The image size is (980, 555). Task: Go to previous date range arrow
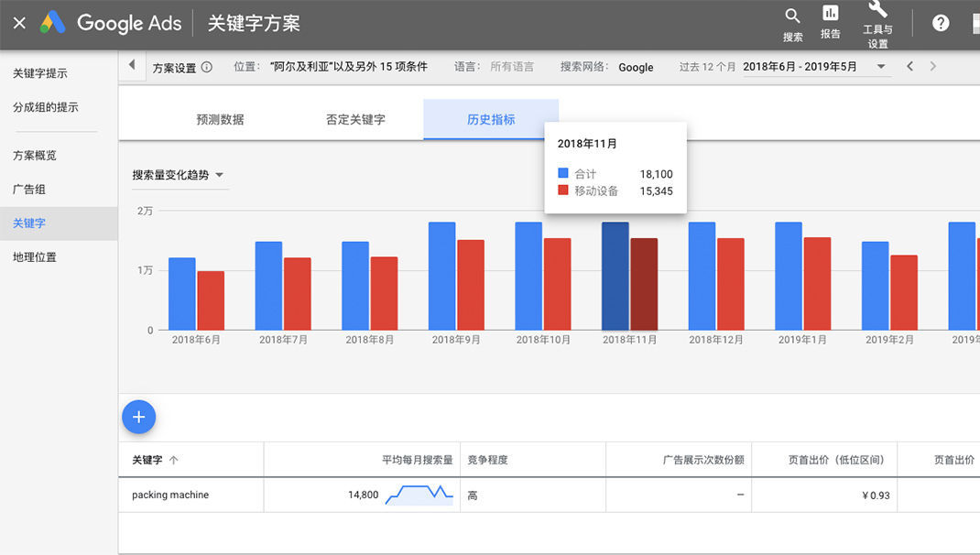909,66
